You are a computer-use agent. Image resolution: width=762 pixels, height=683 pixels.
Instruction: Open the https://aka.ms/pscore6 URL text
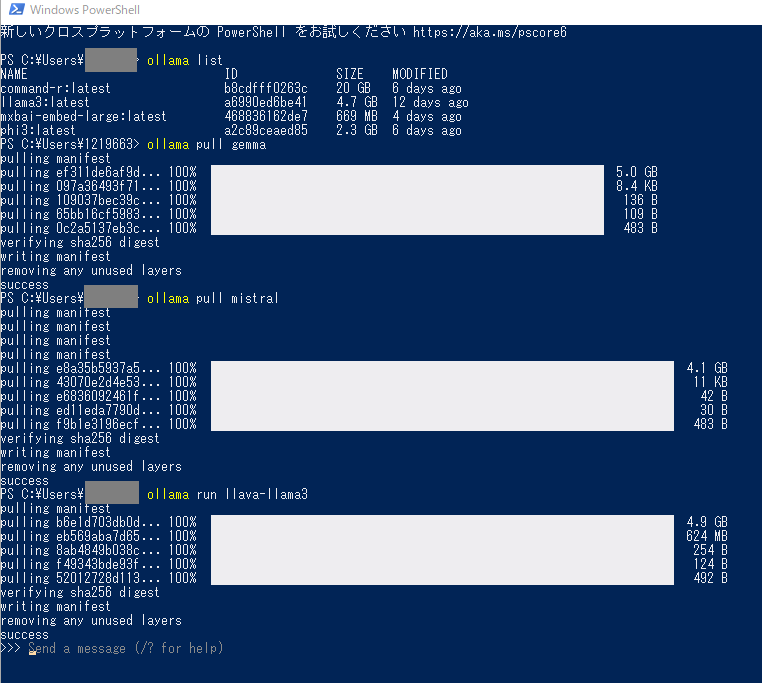pos(490,32)
